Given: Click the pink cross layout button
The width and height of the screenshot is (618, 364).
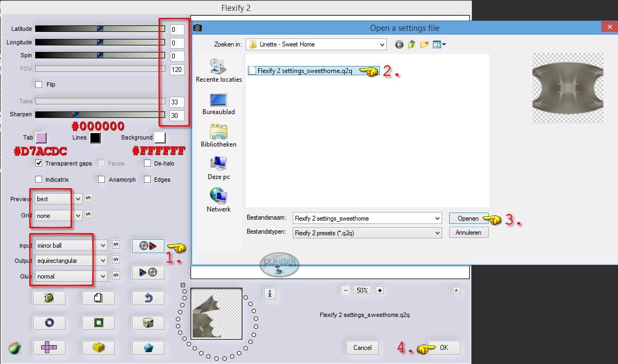Looking at the screenshot, I should click(x=49, y=347).
